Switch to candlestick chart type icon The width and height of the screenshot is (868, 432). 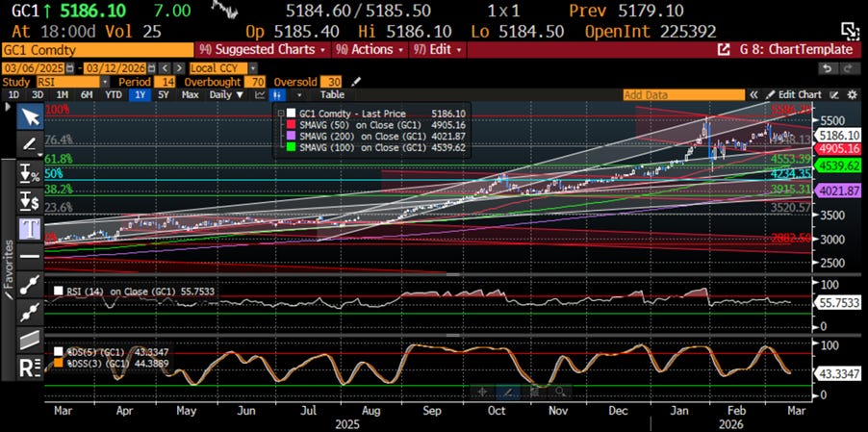pos(277,95)
